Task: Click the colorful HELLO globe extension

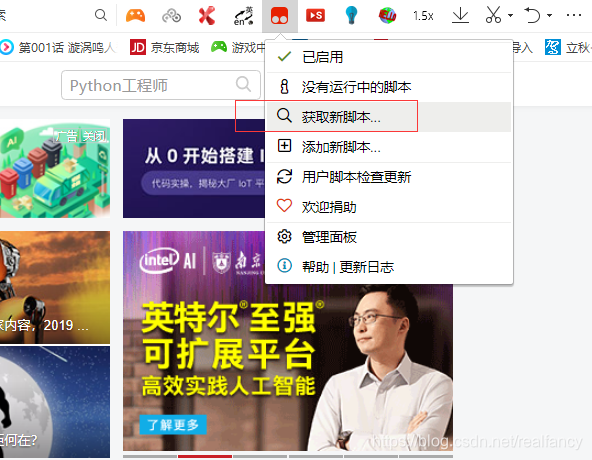Action: pos(387,15)
